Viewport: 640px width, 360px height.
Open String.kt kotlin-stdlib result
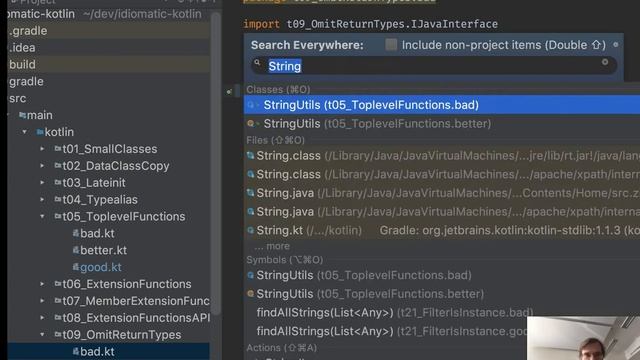[442, 230]
